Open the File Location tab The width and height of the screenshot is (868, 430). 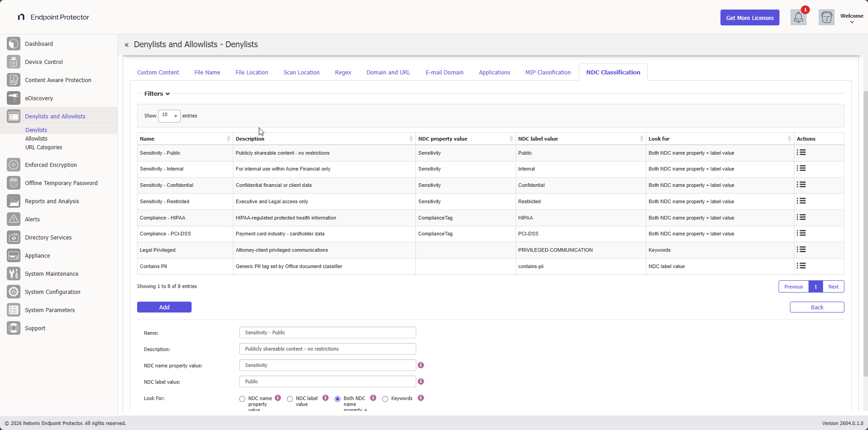click(x=252, y=73)
